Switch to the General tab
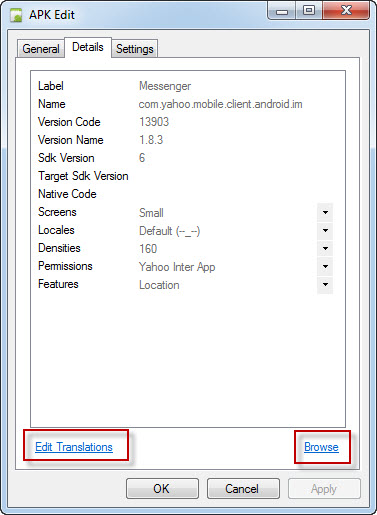 [x=41, y=49]
